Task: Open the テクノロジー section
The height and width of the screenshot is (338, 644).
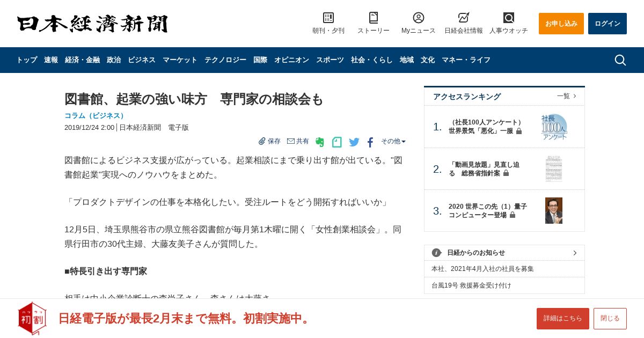Action: [x=225, y=60]
